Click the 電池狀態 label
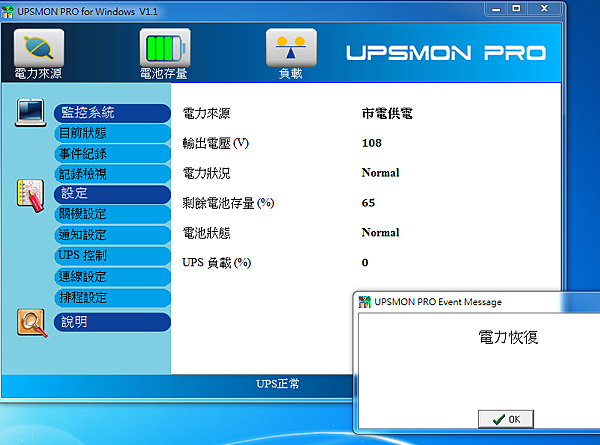 [206, 233]
